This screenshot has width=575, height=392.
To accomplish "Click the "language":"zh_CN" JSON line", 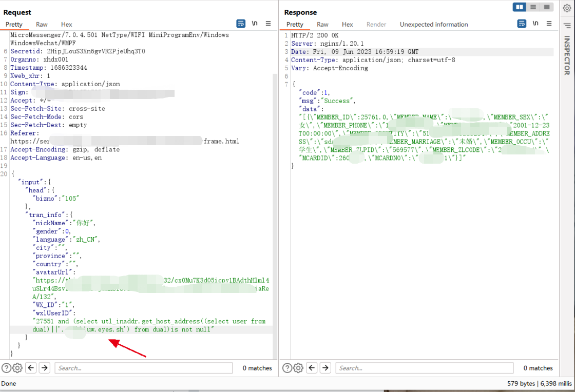I will click(66, 239).
